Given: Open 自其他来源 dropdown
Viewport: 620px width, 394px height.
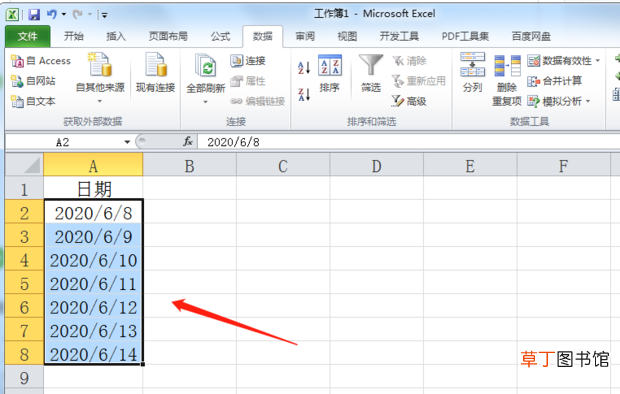Looking at the screenshot, I should pyautogui.click(x=100, y=78).
